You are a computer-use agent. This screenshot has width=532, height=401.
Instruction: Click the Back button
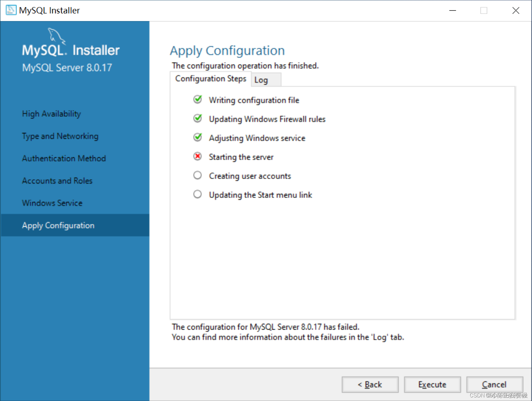point(370,384)
